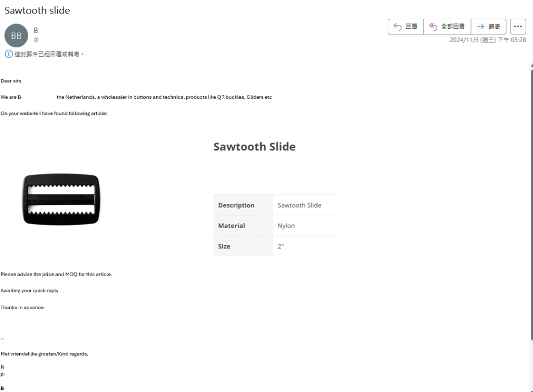
Task: Click the Size row value 2"
Action: tap(281, 246)
